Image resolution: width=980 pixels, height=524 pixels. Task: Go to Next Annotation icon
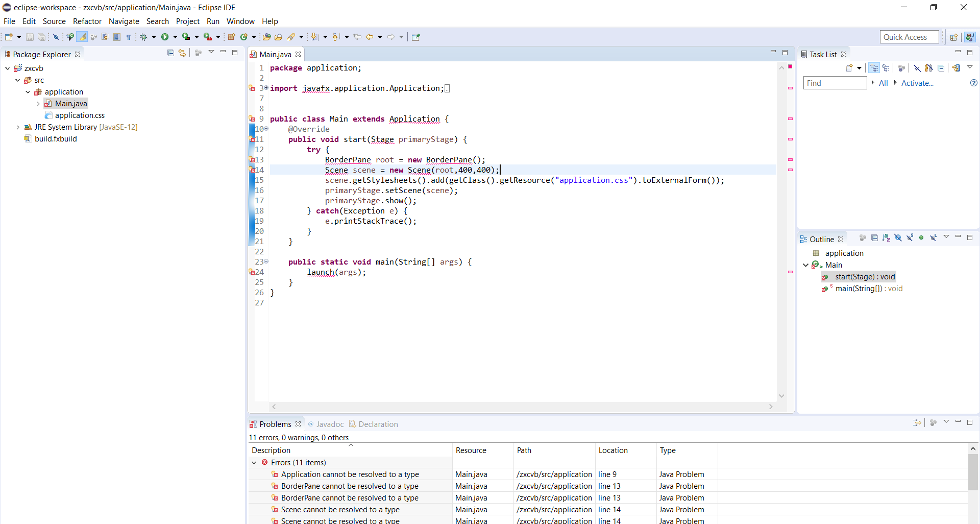[x=314, y=37]
